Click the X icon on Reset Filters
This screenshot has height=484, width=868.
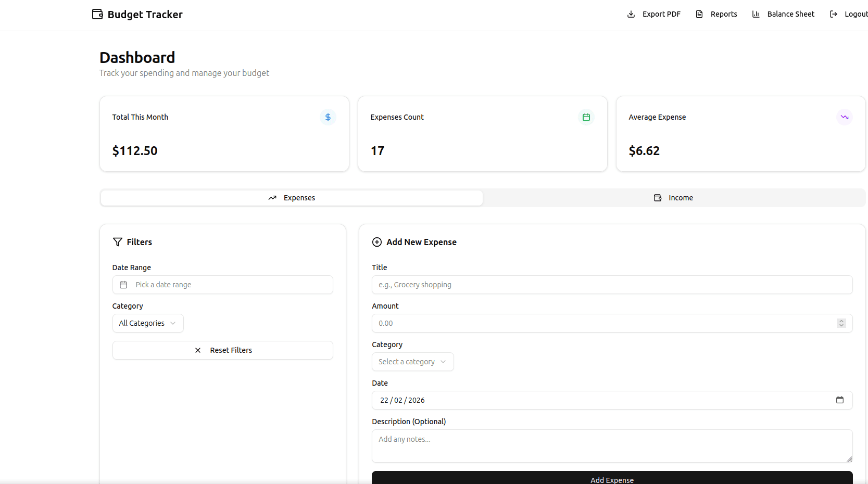point(198,350)
